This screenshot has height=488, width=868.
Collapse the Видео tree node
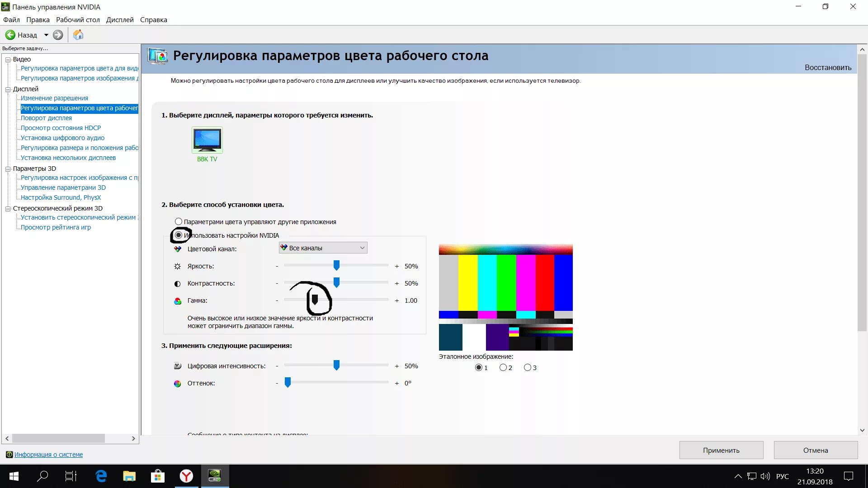point(8,59)
